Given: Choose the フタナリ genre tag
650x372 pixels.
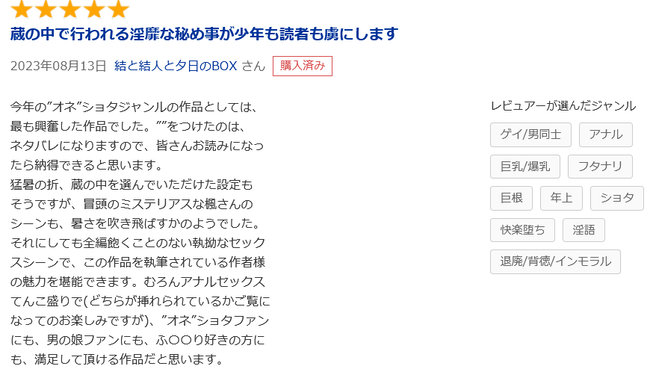Looking at the screenshot, I should pos(600,166).
